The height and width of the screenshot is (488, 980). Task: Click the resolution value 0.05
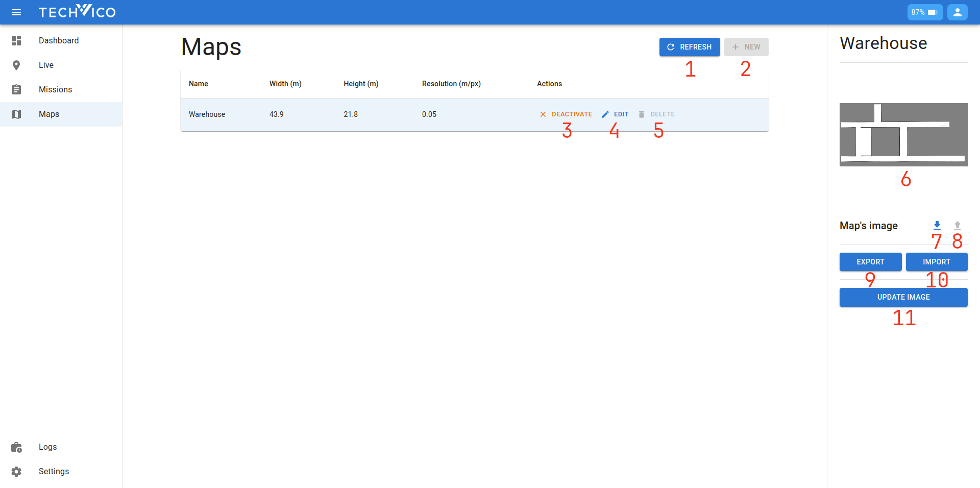tap(429, 114)
